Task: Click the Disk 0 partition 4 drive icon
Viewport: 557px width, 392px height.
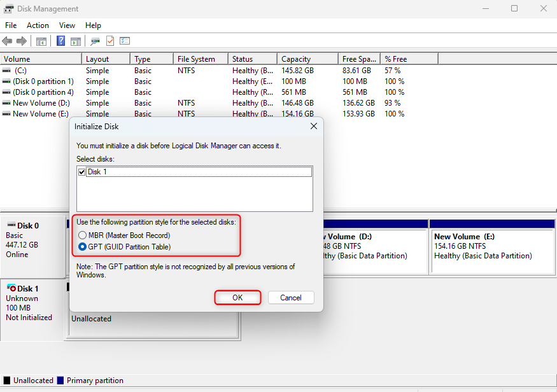Action: (x=6, y=92)
